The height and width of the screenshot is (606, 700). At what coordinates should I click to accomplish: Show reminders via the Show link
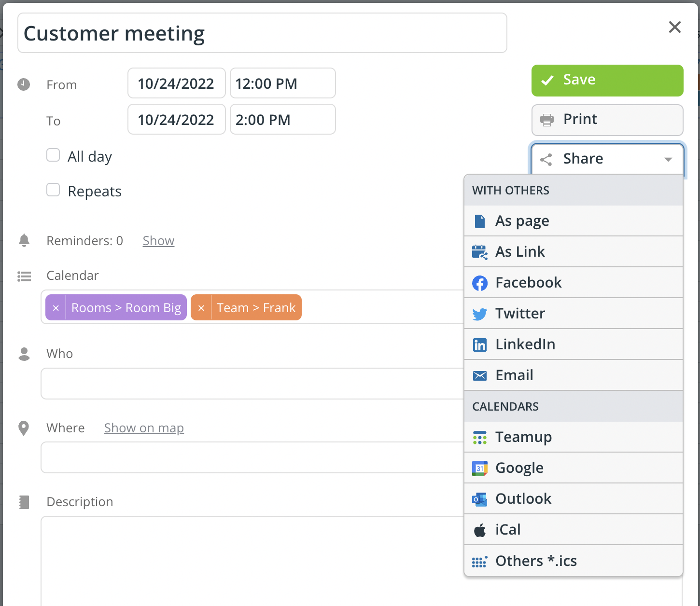tap(158, 241)
